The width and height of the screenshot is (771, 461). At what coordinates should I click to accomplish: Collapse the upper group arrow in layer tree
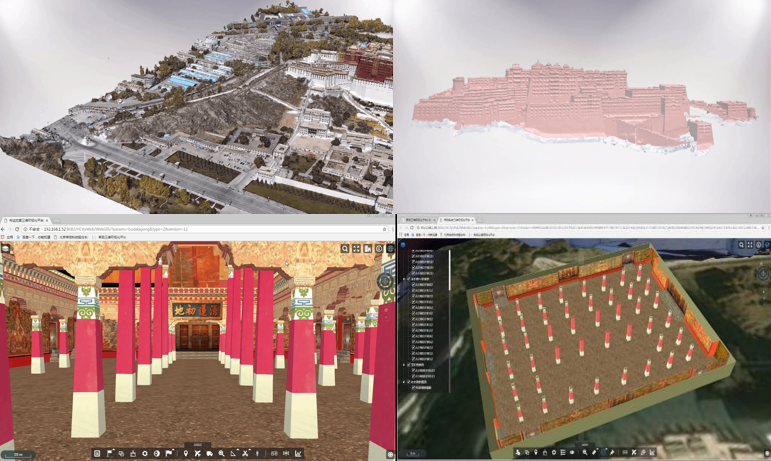[404, 279]
